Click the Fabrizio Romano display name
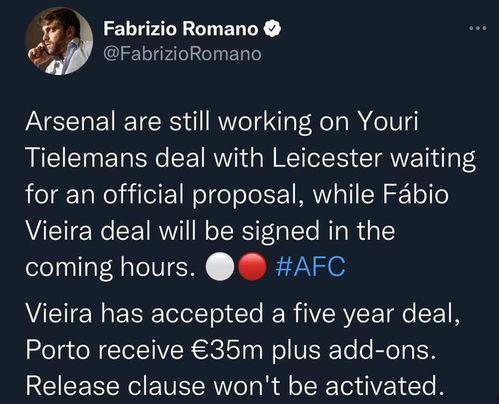Image resolution: width=499 pixels, height=404 pixels. pyautogui.click(x=181, y=29)
